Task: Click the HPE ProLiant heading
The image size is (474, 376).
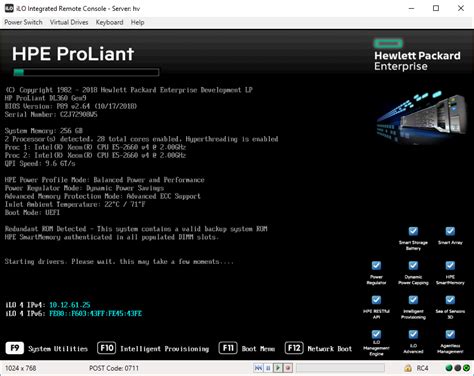Action: point(73,54)
